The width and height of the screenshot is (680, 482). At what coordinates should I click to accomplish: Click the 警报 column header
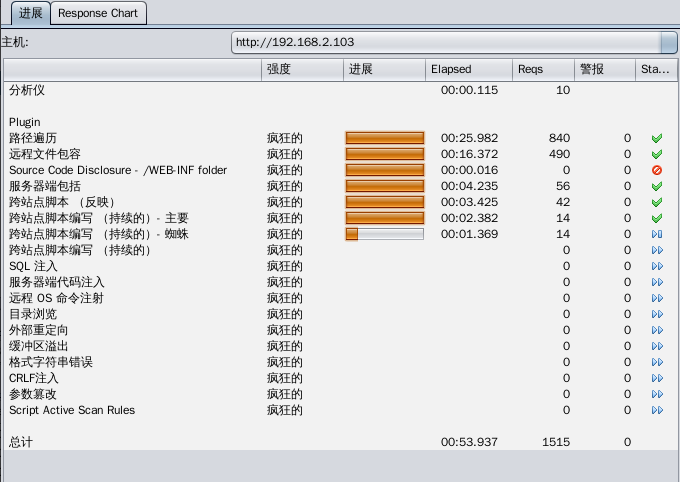click(605, 69)
